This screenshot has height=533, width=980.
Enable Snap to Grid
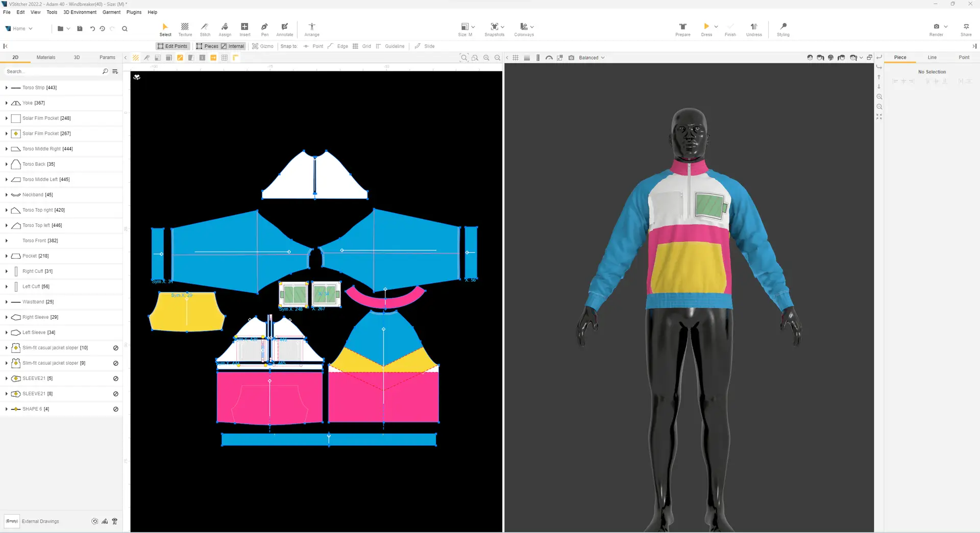tap(363, 46)
